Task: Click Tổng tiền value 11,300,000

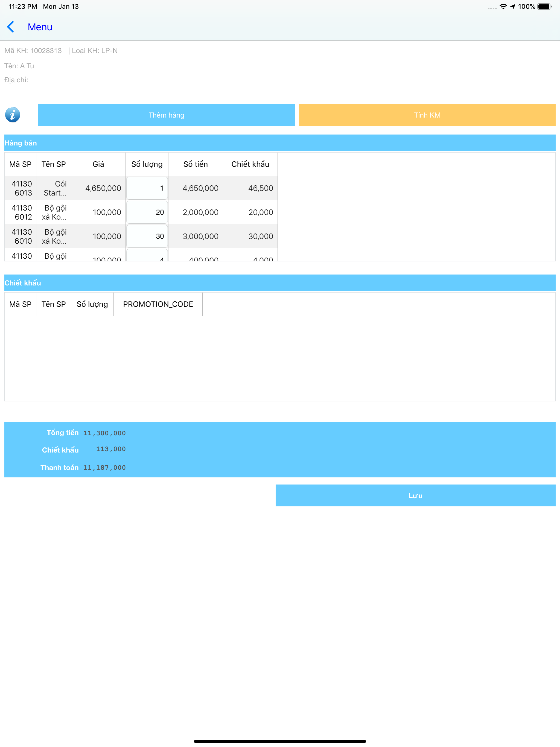Action: (x=104, y=433)
